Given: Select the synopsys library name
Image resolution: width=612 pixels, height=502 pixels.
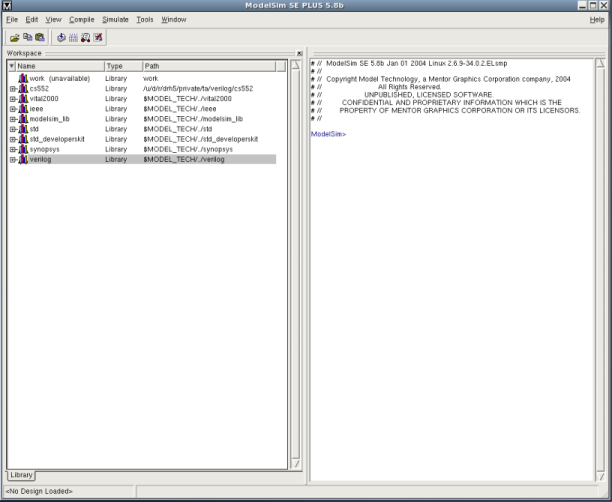Looking at the screenshot, I should point(44,150).
